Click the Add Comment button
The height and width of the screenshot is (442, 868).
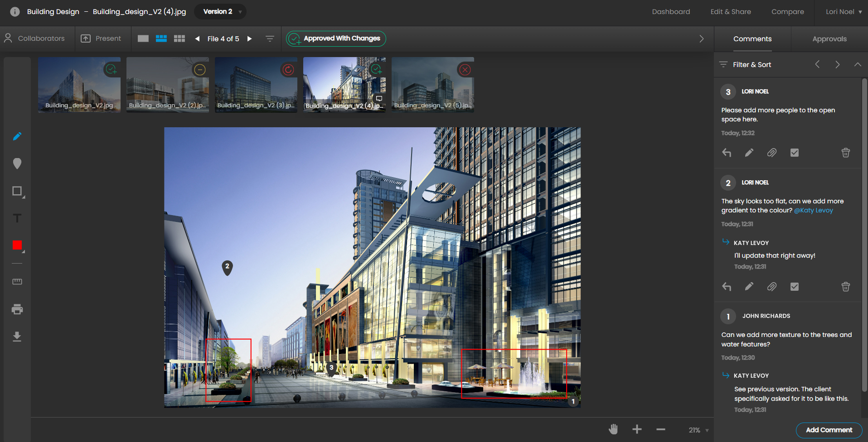pyautogui.click(x=829, y=430)
